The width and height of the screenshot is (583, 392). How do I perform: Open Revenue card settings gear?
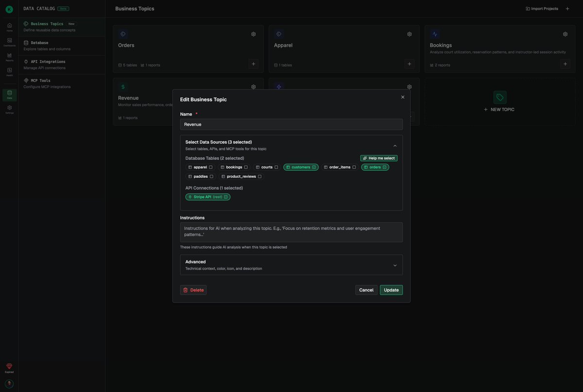(254, 87)
